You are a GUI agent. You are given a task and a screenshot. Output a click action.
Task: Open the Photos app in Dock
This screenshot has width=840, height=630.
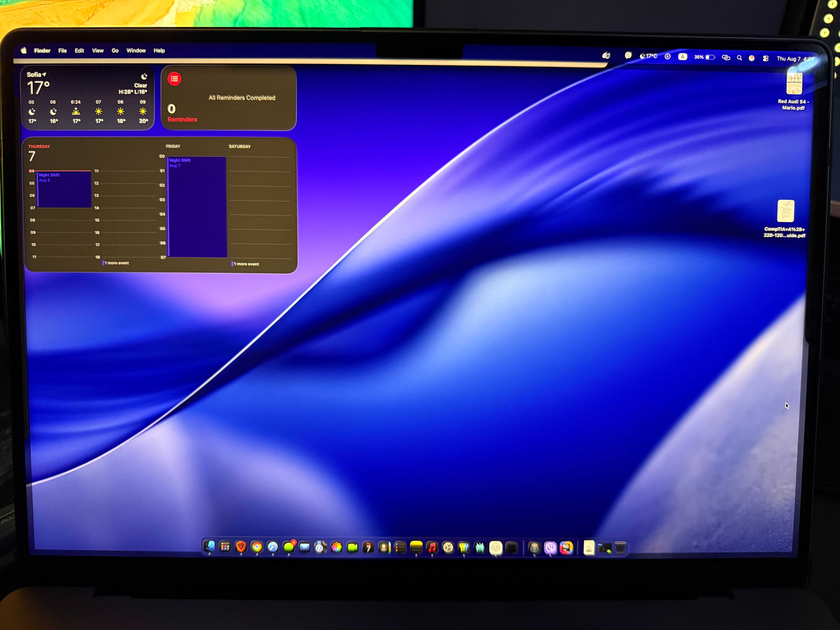pos(336,547)
